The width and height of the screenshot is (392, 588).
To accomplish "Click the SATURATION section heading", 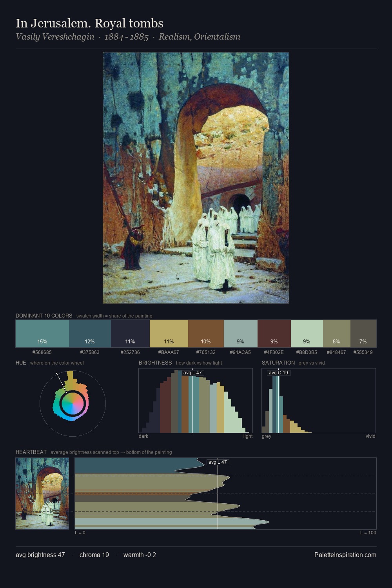I will tap(278, 363).
